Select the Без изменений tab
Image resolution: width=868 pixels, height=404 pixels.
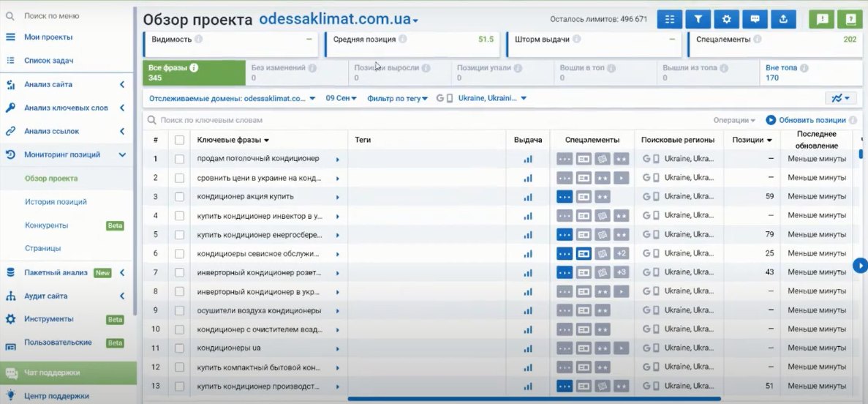(x=297, y=72)
